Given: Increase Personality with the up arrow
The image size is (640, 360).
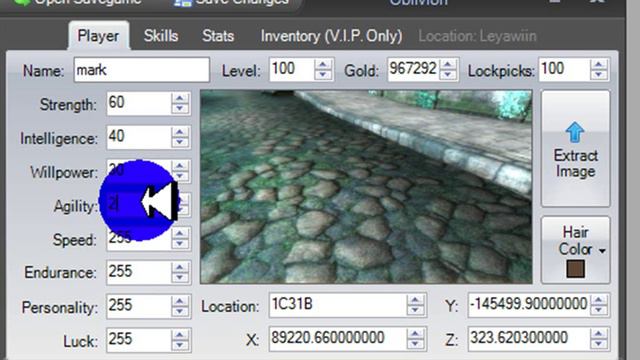Looking at the screenshot, I should (180, 301).
